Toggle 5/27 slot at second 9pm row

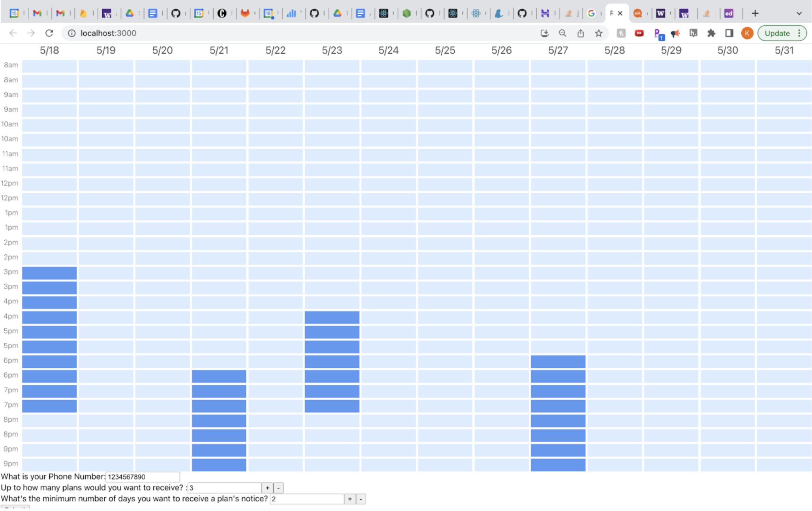tap(558, 465)
